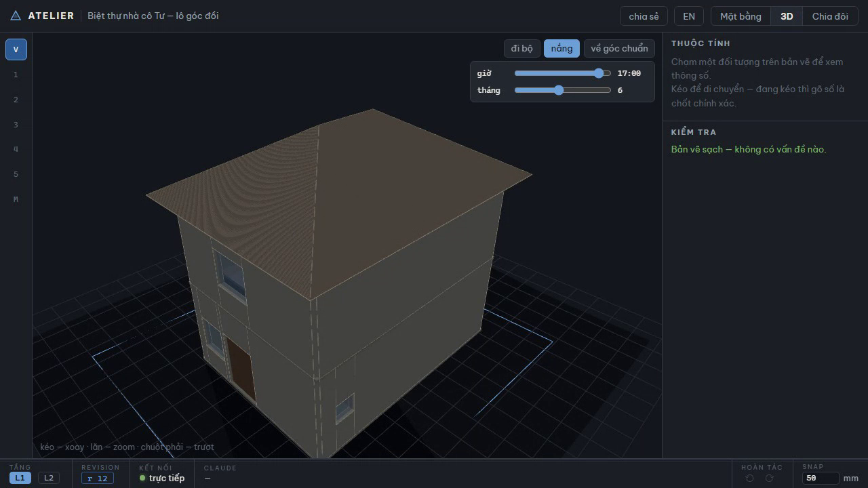868x488 pixels.
Task: Click the THUỘC TÍNH panel heading
Action: [x=701, y=43]
